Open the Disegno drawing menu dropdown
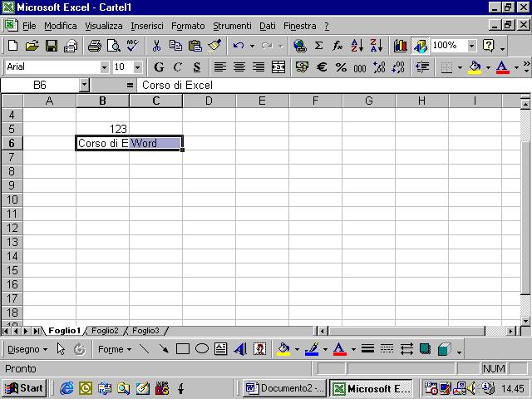The width and height of the screenshot is (532, 399). (x=27, y=349)
